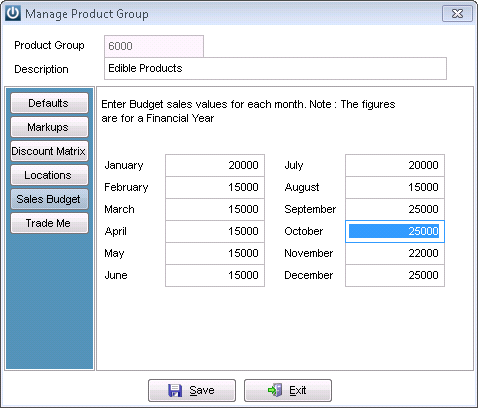478x408 pixels.
Task: Select the June budget field
Action: pyautogui.click(x=215, y=275)
